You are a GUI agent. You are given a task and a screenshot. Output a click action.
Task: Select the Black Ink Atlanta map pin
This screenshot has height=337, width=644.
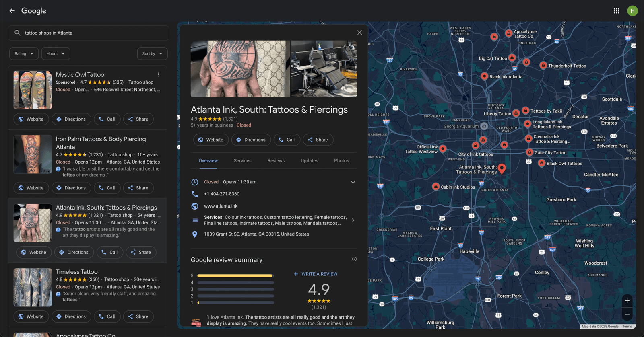pos(485,76)
